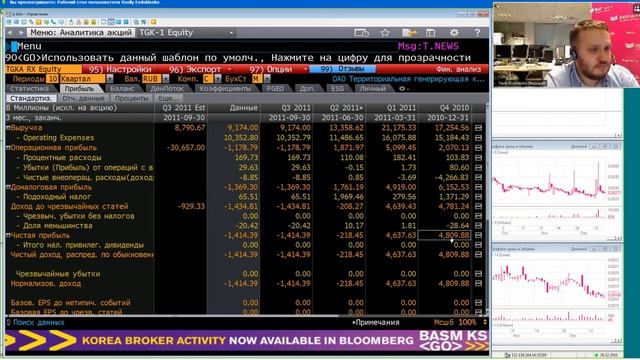Open the PGEO tab
The image size is (640, 360).
[275, 89]
